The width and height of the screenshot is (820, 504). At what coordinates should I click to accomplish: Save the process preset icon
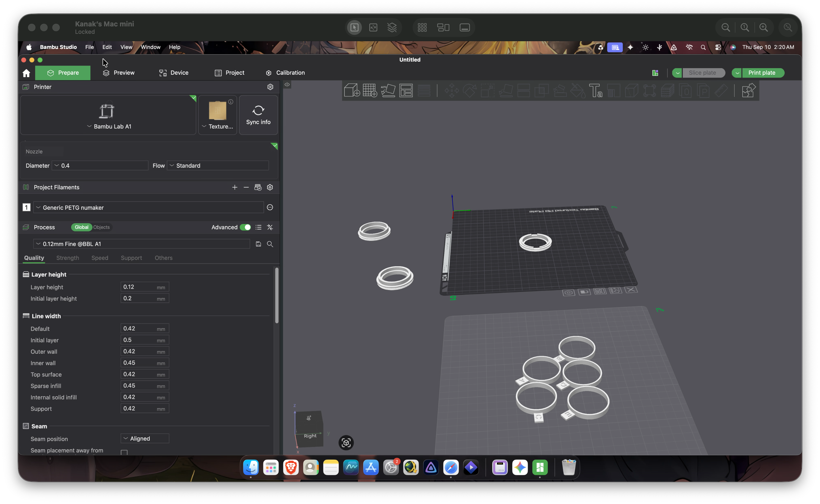[x=258, y=244]
